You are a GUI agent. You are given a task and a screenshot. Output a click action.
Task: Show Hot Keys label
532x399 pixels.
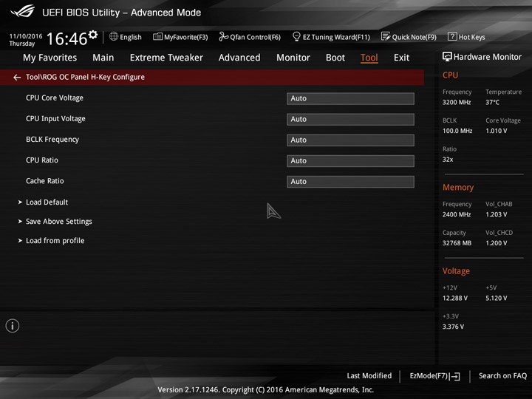tap(472, 37)
